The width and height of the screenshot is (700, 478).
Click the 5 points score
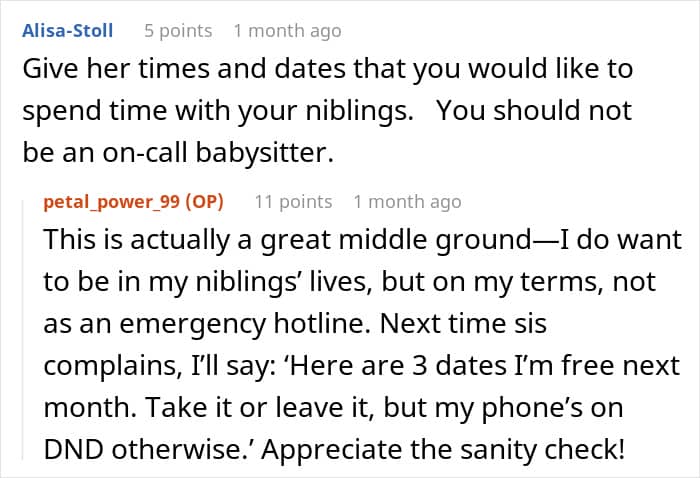click(178, 31)
